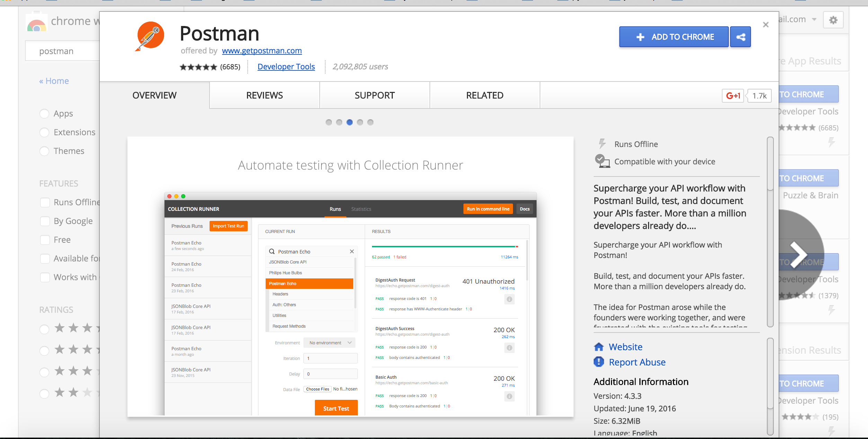Image resolution: width=868 pixels, height=439 pixels.
Task: Enable the Works with checkbox
Action: (x=45, y=277)
